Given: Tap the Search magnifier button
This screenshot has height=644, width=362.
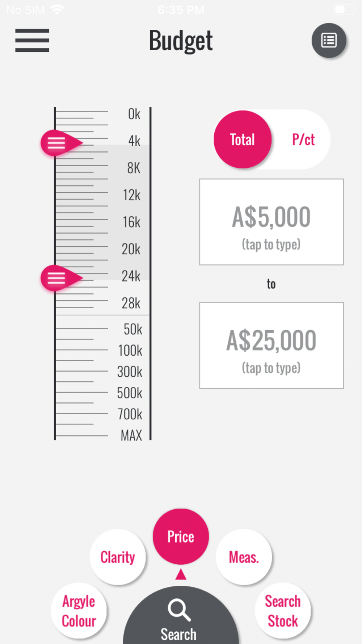Looking at the screenshot, I should point(180,617).
